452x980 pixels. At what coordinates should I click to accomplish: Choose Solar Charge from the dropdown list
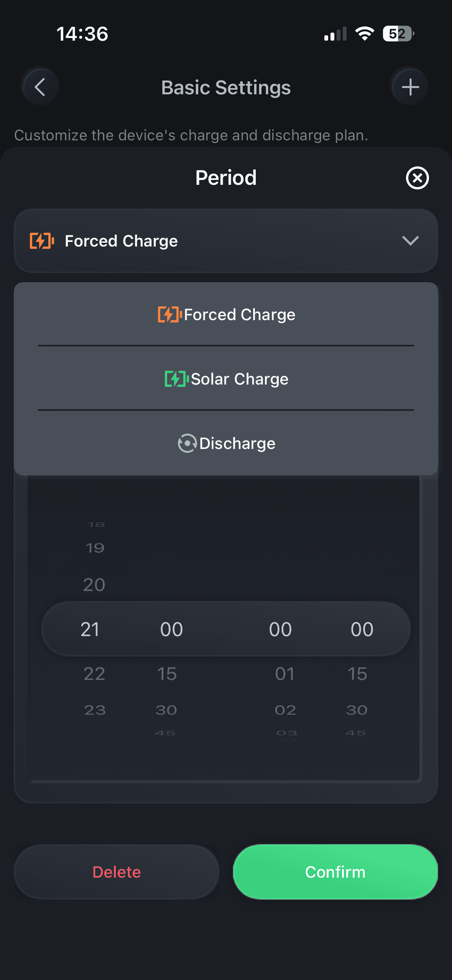coord(239,379)
